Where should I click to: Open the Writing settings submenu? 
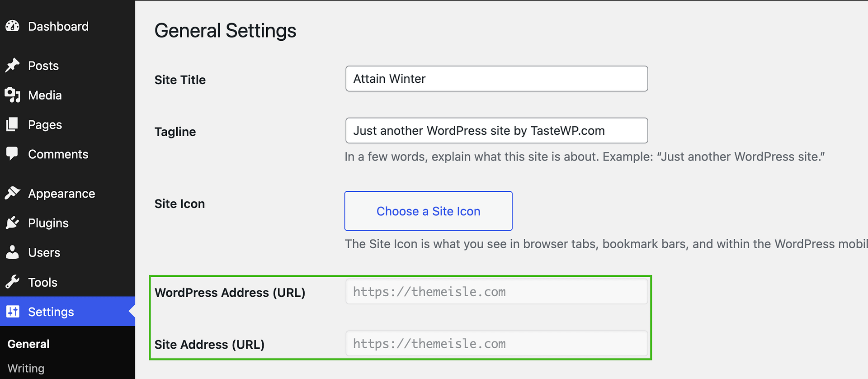coord(26,369)
